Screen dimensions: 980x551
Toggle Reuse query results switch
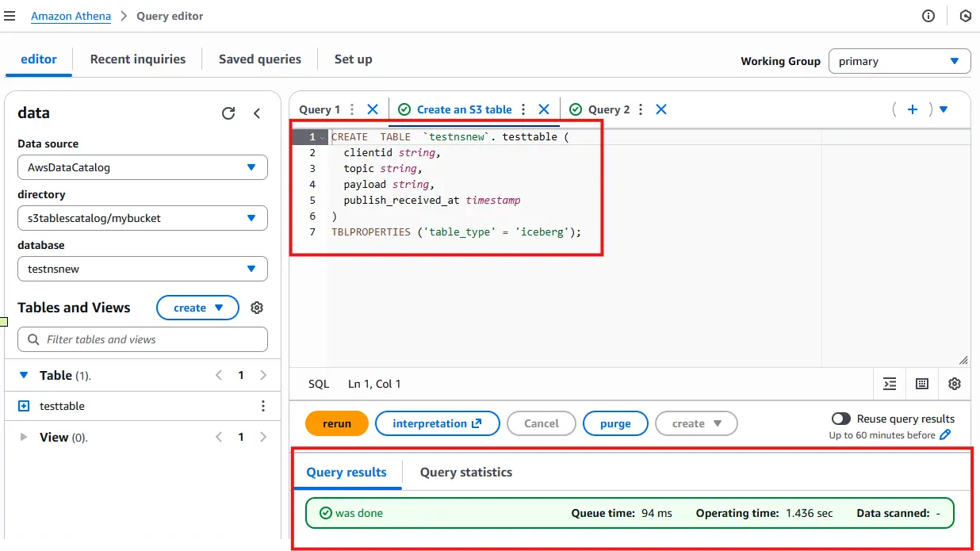point(840,419)
